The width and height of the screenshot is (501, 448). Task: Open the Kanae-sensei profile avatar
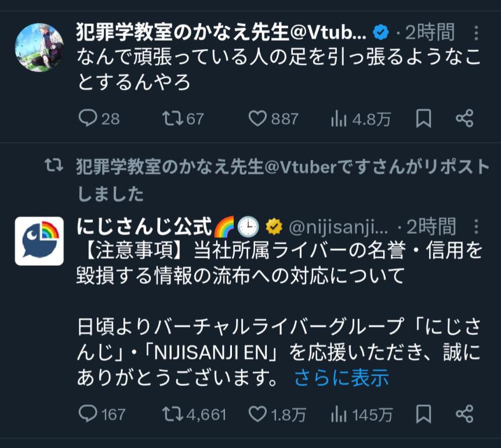39,48
